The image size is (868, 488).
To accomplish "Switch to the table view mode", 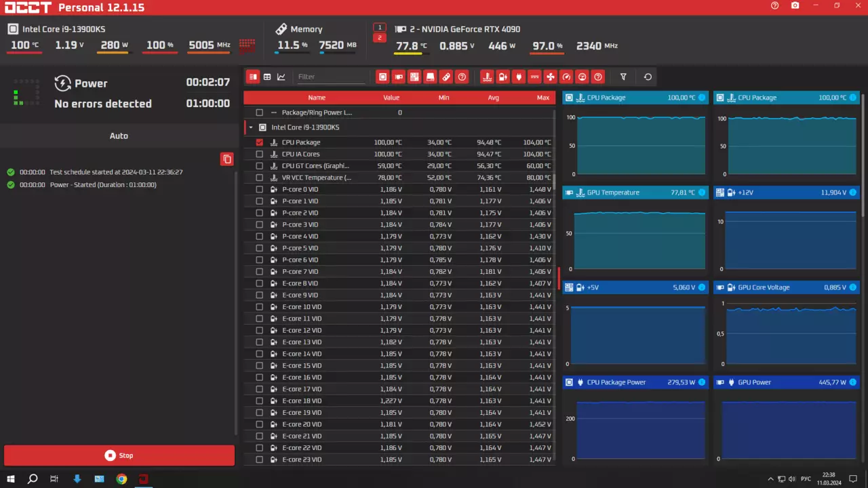I will coord(267,77).
